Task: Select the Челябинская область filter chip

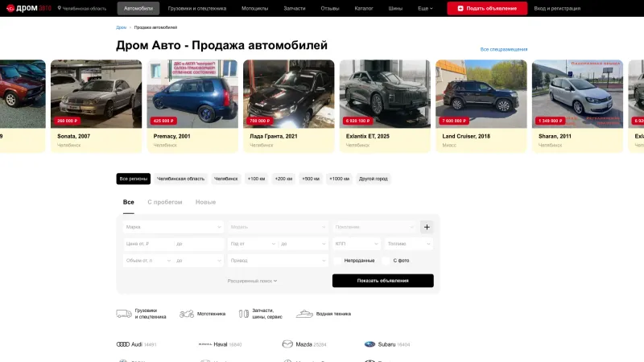Action: pyautogui.click(x=180, y=179)
